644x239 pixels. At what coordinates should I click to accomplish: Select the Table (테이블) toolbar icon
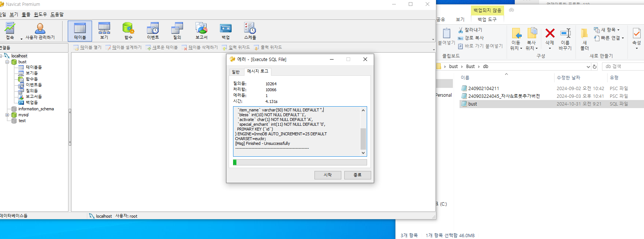pos(80,31)
